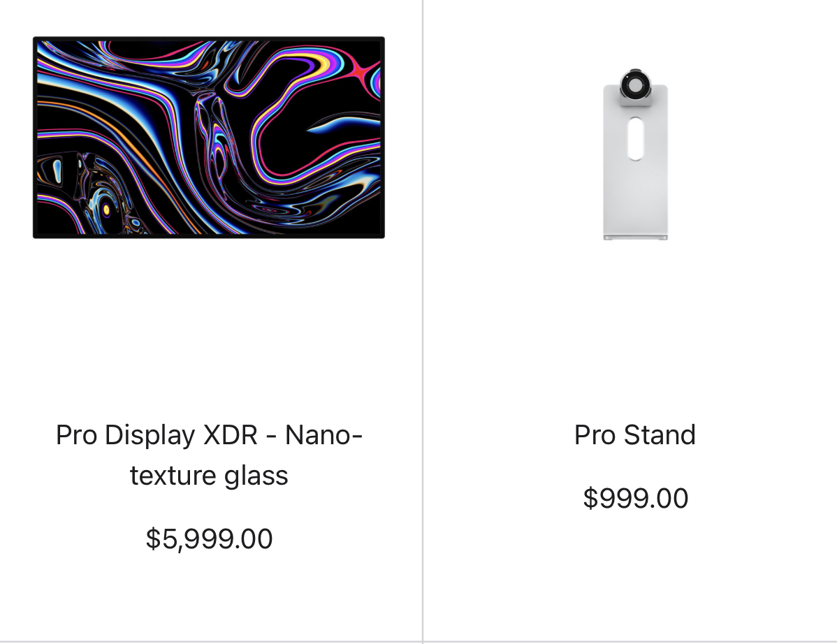Click the circular connector atop the Pro Stand
Viewport: 837px width, 644px height.
[x=634, y=85]
